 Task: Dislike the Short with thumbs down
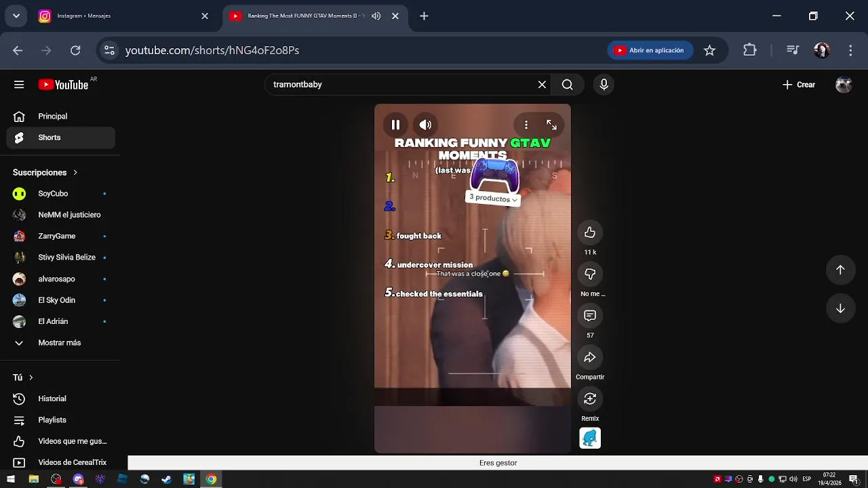point(590,274)
